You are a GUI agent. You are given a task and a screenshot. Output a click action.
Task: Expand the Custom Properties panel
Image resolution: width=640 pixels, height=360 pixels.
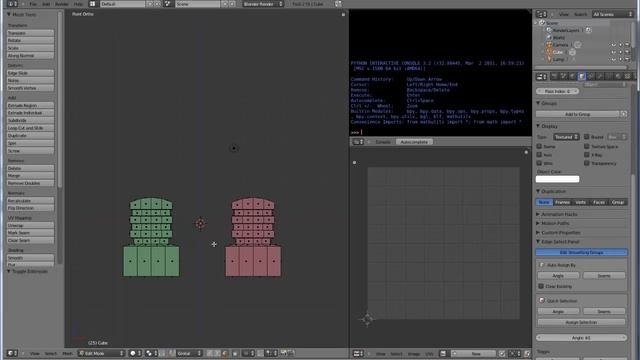point(538,232)
